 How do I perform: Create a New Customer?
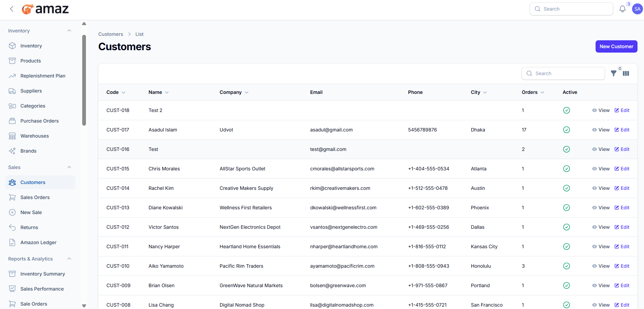(x=616, y=46)
